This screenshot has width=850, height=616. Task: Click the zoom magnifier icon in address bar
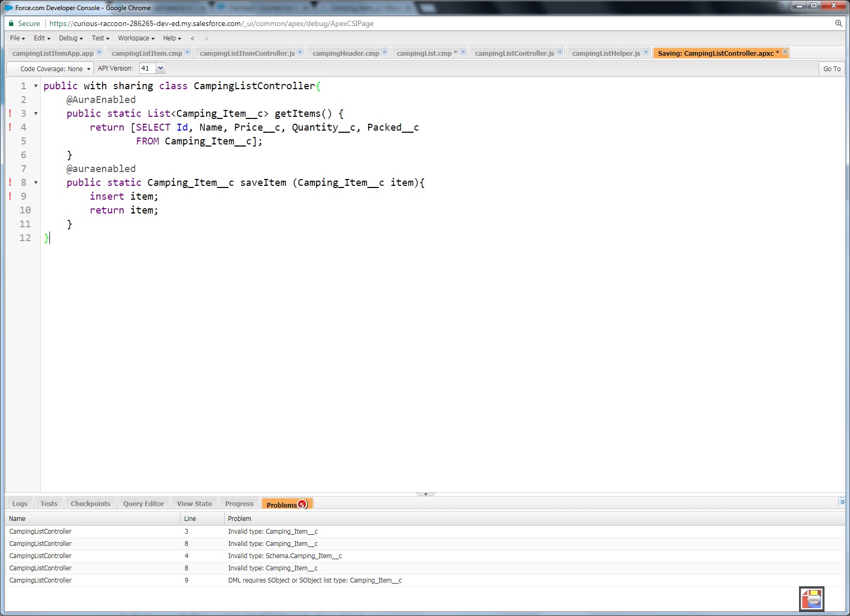point(838,23)
